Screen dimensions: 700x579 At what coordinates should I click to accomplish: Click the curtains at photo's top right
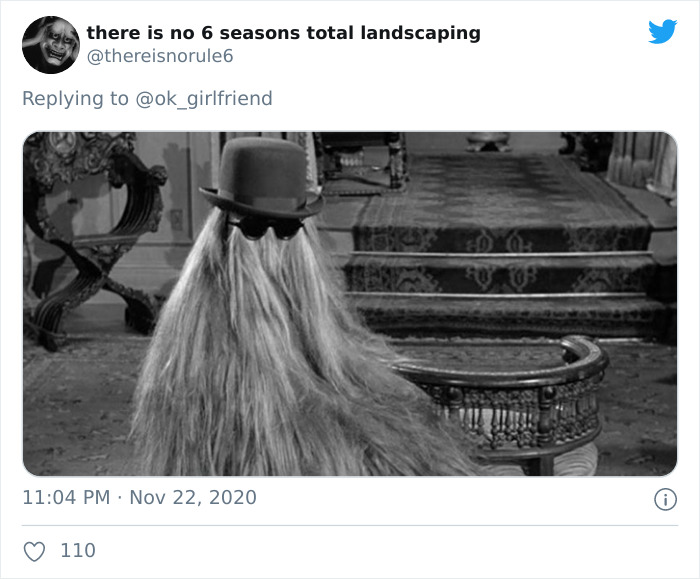coord(643,163)
